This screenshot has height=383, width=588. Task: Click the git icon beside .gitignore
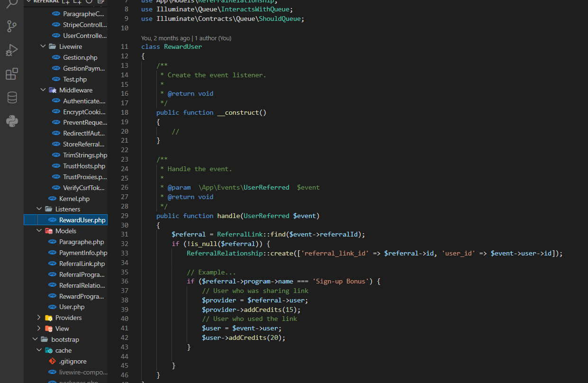[x=52, y=361]
